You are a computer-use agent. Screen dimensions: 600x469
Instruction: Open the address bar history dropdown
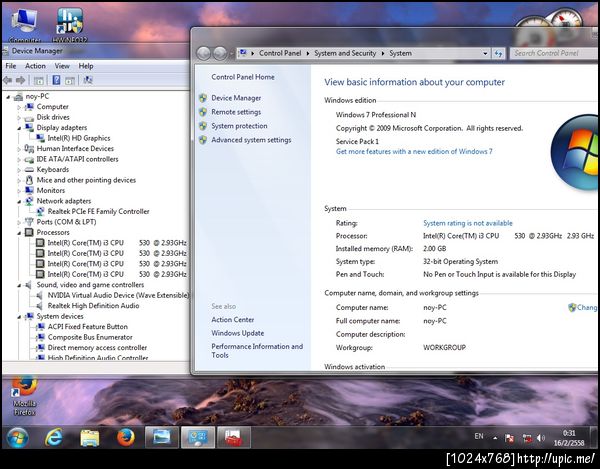click(x=485, y=54)
